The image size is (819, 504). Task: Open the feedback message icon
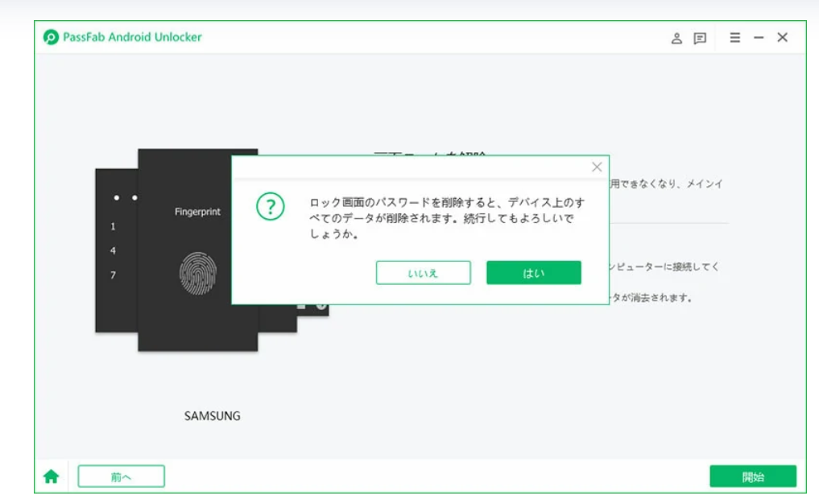click(700, 38)
